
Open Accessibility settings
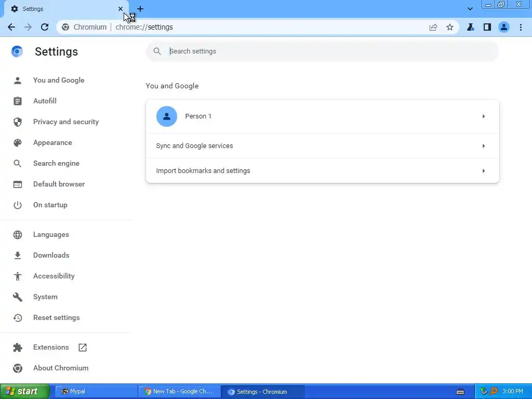[x=54, y=276]
